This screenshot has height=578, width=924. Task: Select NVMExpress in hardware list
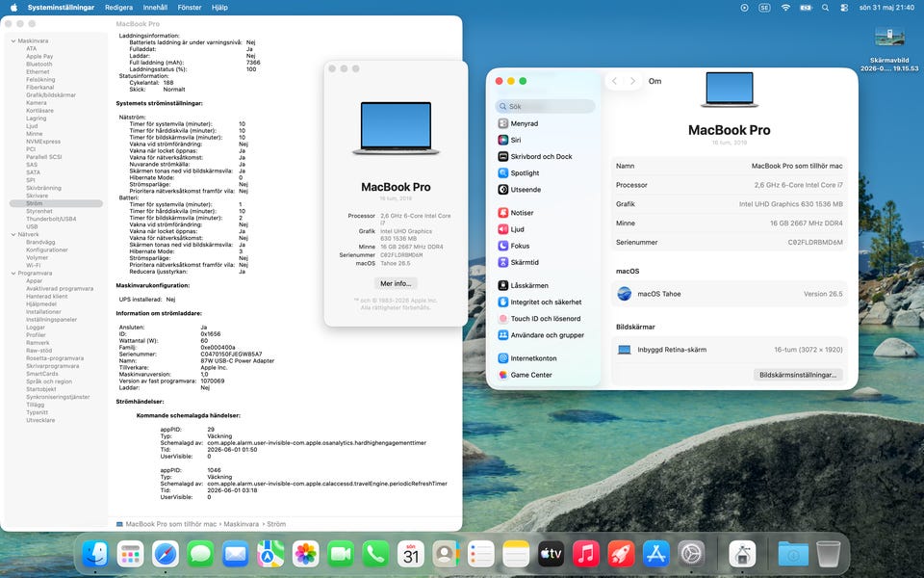[x=43, y=142]
